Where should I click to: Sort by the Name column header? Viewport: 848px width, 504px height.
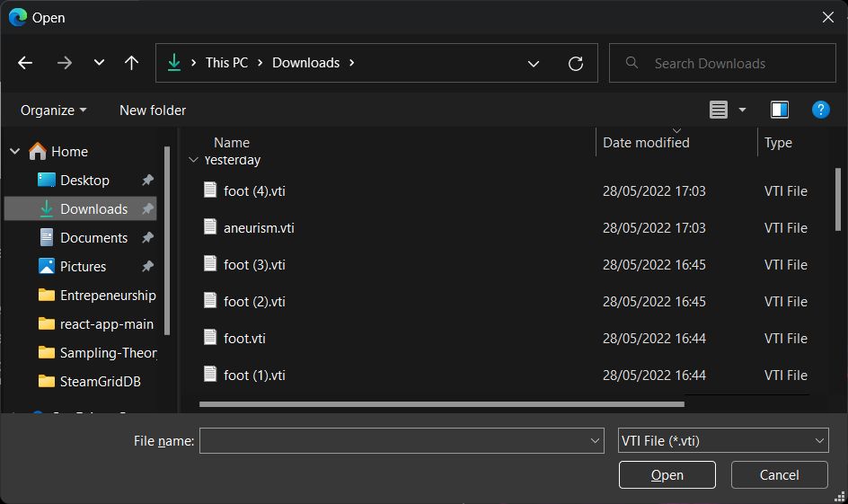(232, 143)
